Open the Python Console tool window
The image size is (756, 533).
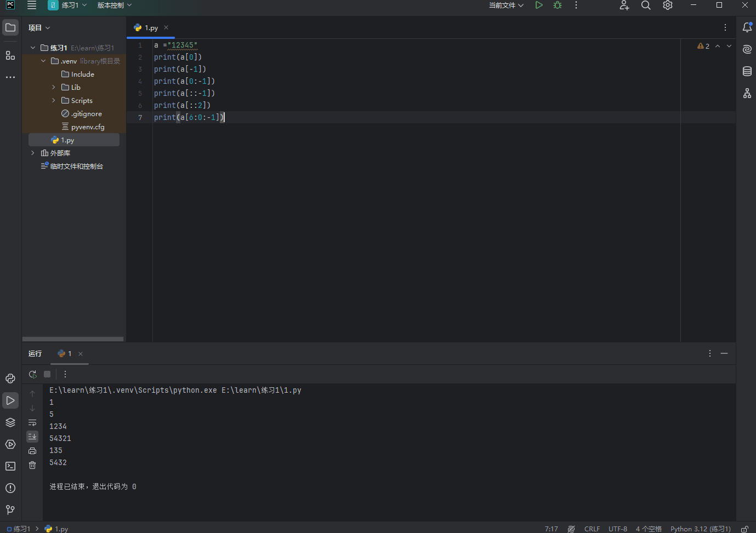[x=10, y=379]
